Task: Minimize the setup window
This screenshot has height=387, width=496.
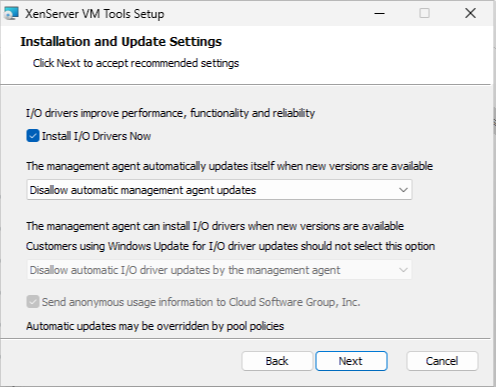Action: point(379,13)
